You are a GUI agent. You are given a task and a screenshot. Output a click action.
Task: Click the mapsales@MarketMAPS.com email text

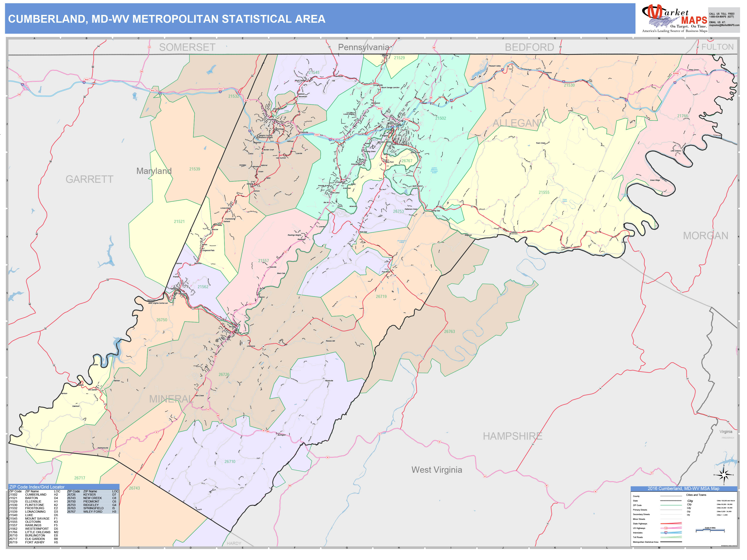point(724,25)
